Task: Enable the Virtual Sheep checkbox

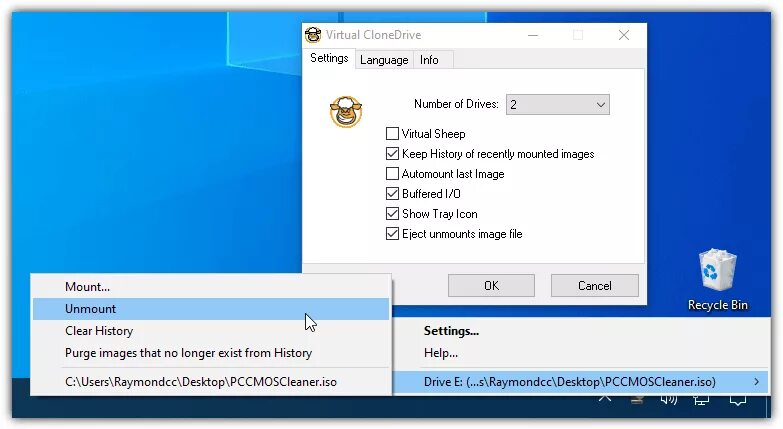Action: tap(392, 134)
